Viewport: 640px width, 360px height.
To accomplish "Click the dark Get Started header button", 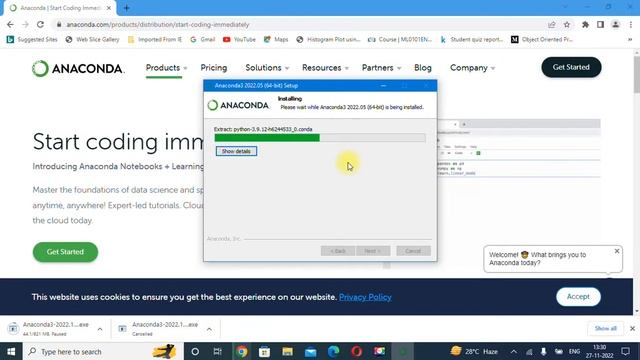I will click(571, 67).
